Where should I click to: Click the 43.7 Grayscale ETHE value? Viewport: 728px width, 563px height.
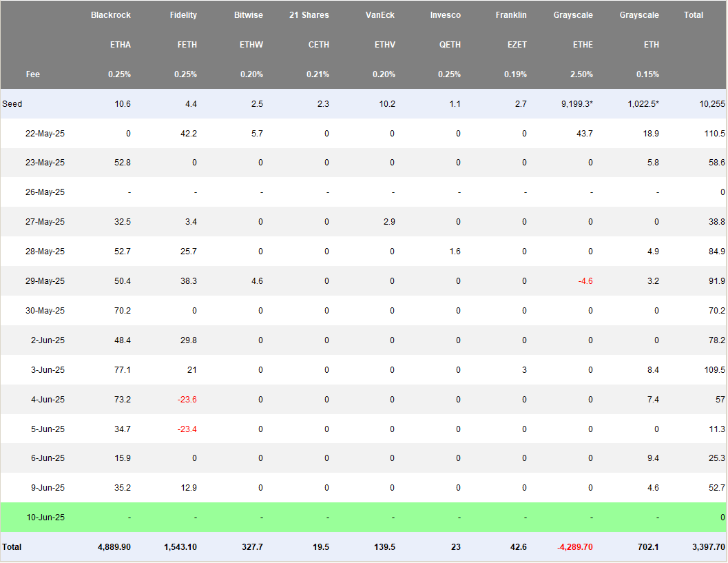point(584,133)
